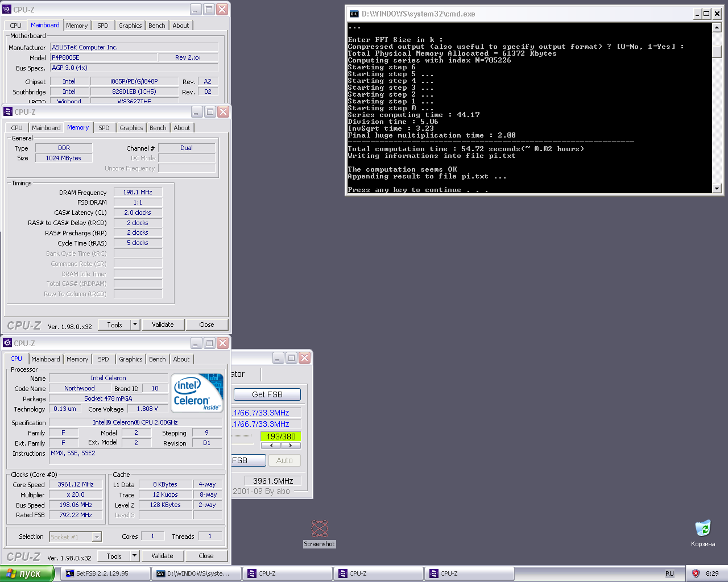Click Validate button in the Memory window
This screenshot has width=728, height=582.
pyautogui.click(x=163, y=325)
